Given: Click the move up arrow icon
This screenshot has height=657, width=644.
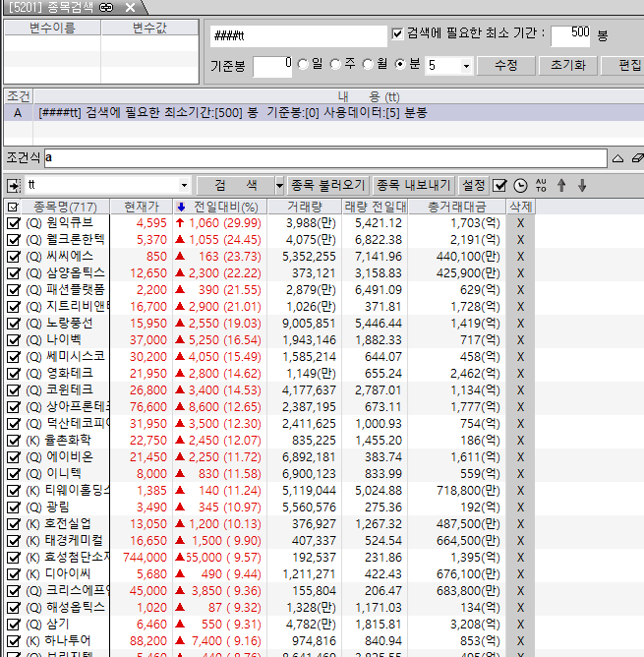Looking at the screenshot, I should tap(562, 185).
